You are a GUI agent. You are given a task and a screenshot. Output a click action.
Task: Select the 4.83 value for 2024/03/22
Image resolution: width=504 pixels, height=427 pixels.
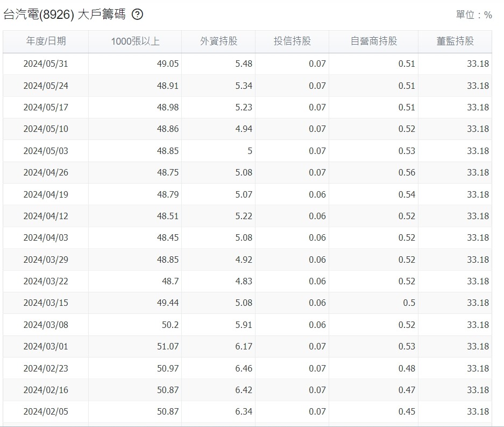244,281
